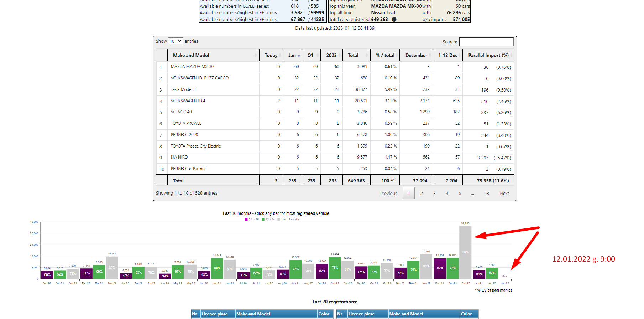
Task: Click 'MAZDA MAZDA MX-30' table row name
Action: pyautogui.click(x=192, y=67)
